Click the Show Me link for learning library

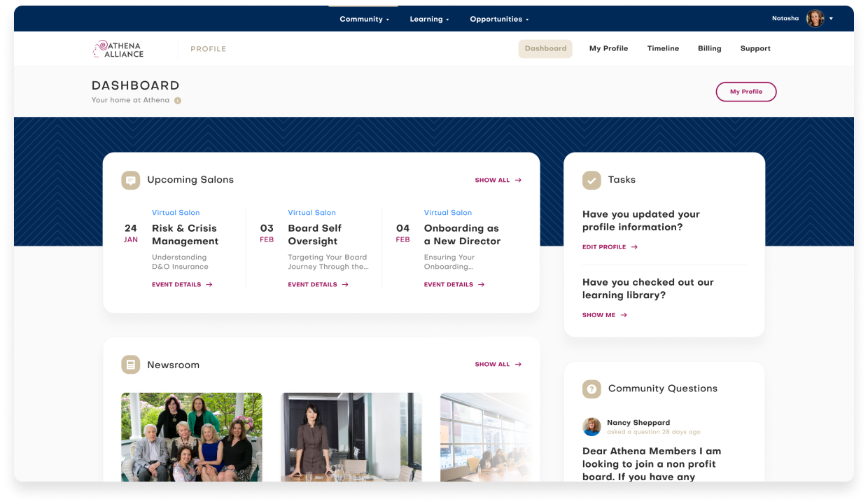(x=605, y=315)
